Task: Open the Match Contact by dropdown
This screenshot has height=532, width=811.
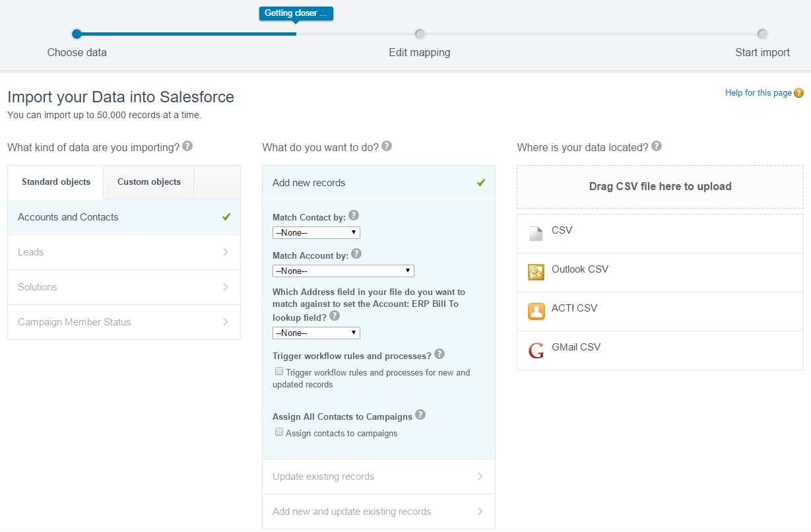Action: point(316,232)
